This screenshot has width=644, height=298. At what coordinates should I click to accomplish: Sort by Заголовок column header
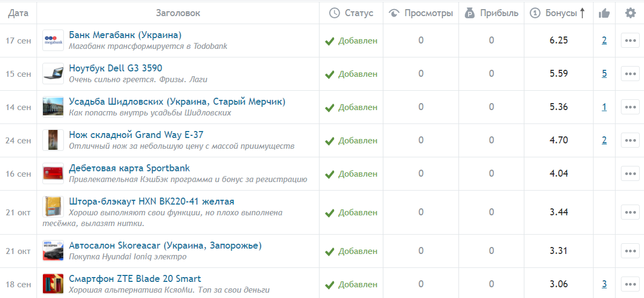[178, 13]
